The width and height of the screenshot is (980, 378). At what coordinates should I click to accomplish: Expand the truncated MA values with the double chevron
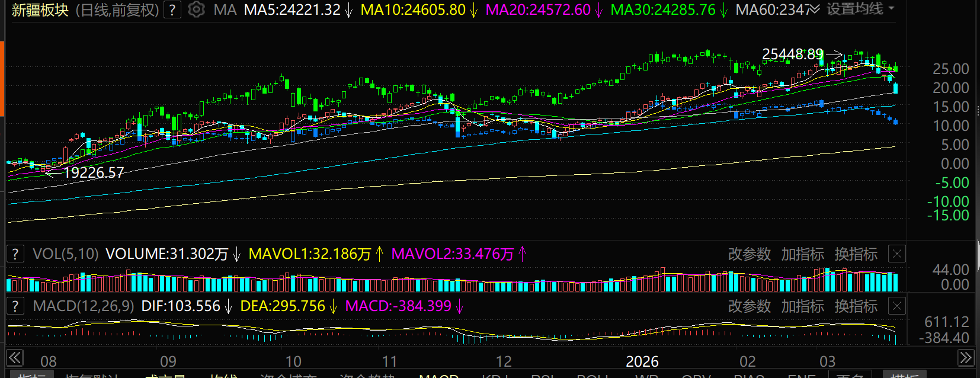[x=814, y=9]
